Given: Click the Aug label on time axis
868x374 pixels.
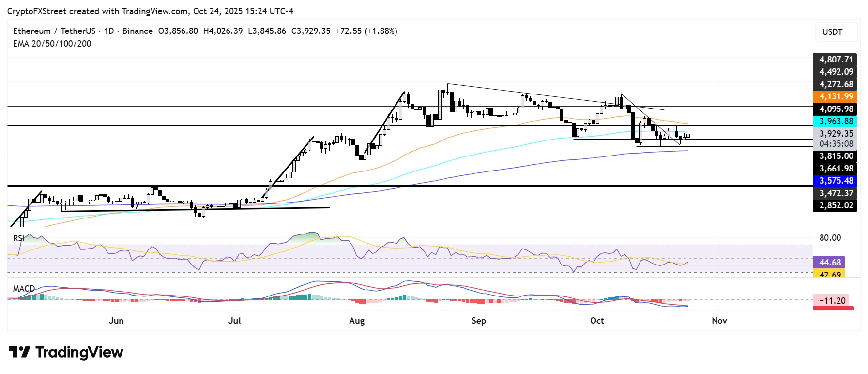Looking at the screenshot, I should coord(357,321).
